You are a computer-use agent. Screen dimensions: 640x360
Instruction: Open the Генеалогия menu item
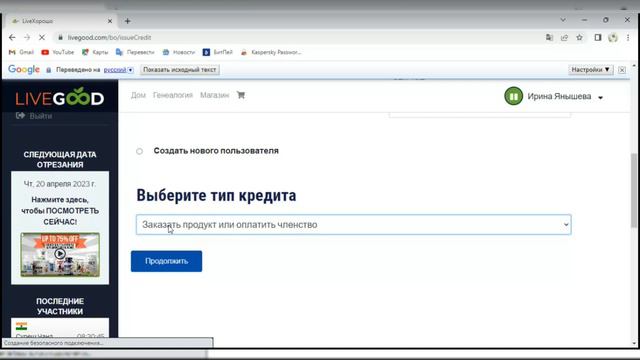pos(173,95)
